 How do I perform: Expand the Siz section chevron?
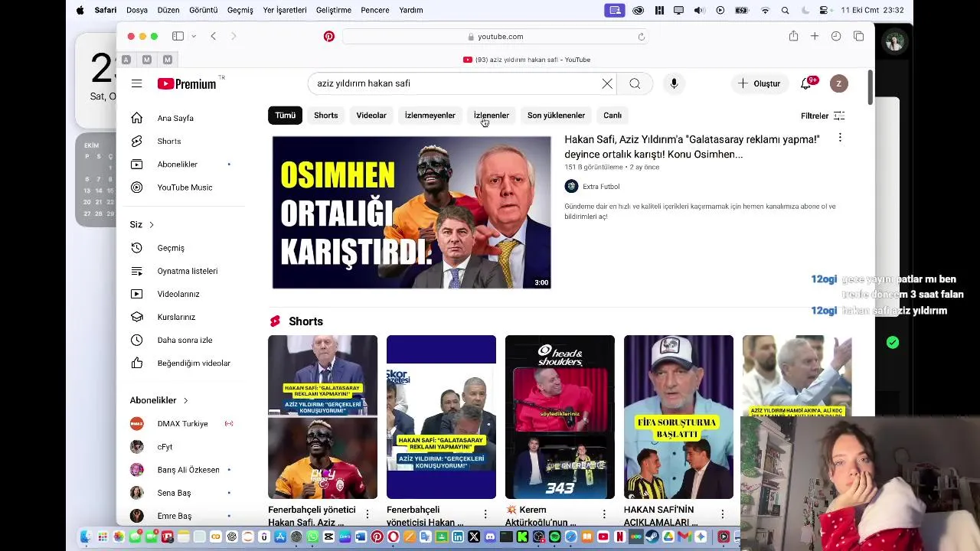click(x=152, y=224)
